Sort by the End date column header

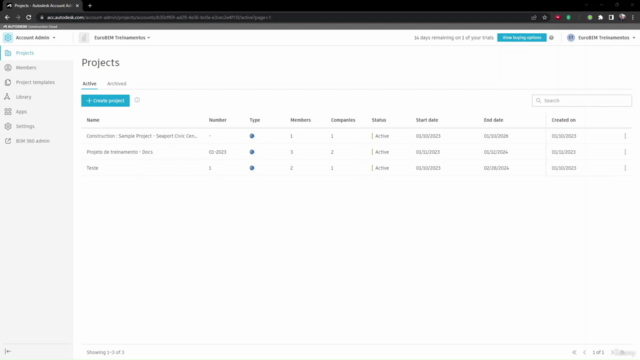coord(493,120)
